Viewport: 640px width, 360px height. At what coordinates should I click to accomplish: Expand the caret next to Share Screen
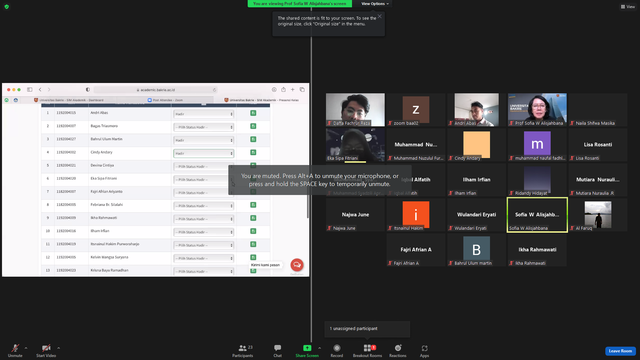320,348
